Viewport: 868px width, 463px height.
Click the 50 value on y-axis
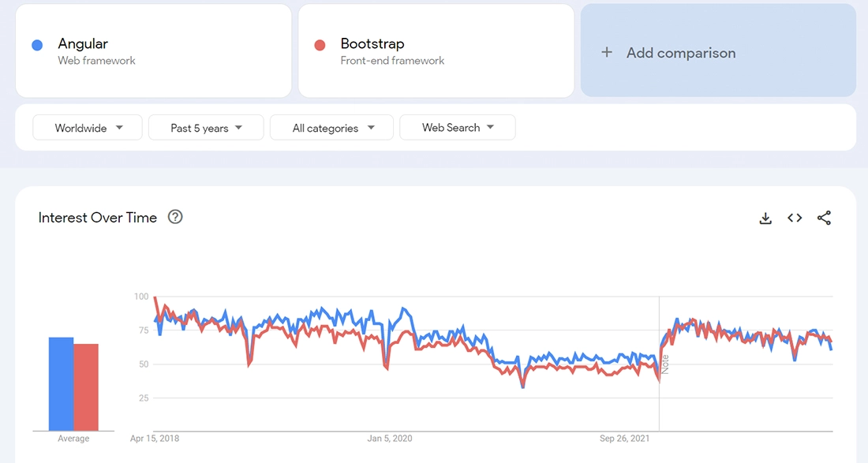[144, 364]
